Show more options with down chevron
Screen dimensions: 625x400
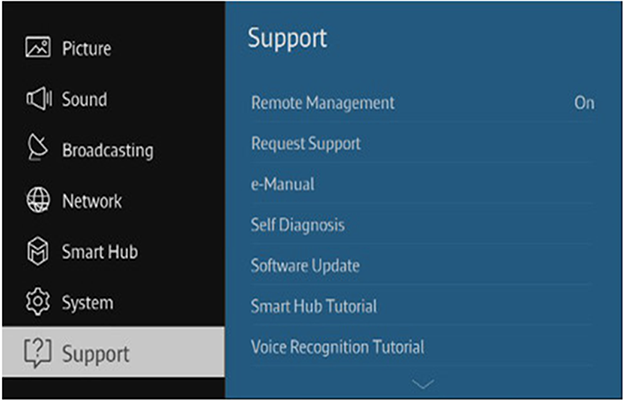pyautogui.click(x=423, y=384)
